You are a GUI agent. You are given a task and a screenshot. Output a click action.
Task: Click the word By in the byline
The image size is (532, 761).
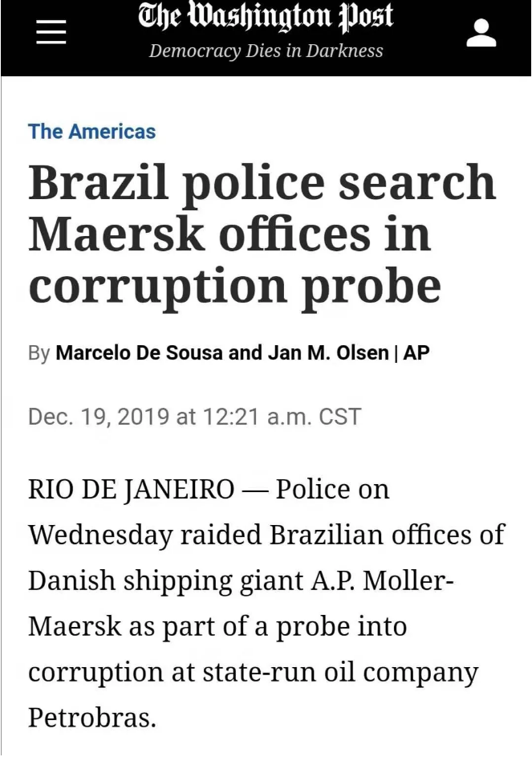(39, 352)
